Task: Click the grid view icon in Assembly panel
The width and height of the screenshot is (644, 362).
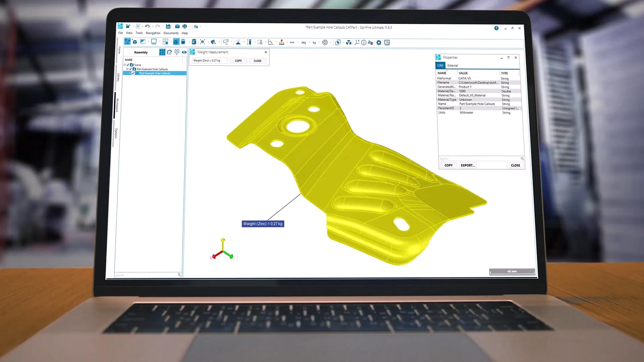Action: click(x=162, y=52)
